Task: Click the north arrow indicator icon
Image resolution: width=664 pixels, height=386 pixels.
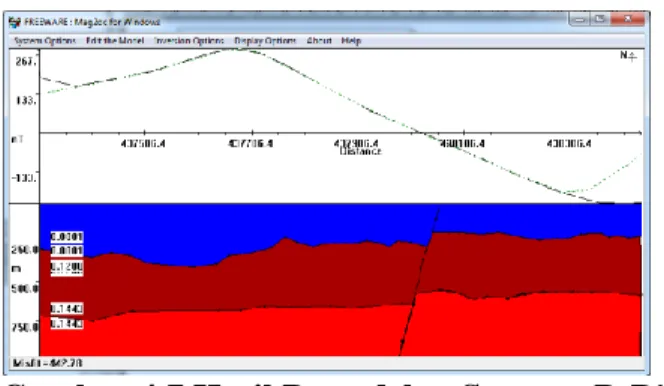Action: (628, 55)
